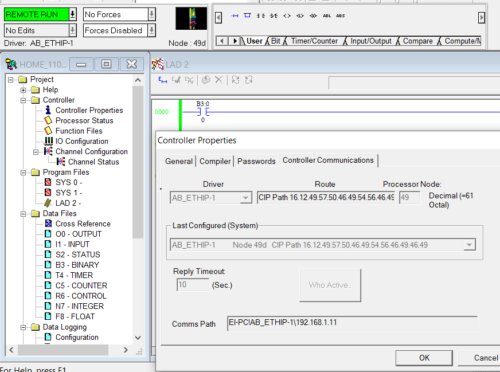Screen dimensions: 500x372
Task: Expand the Help folder
Action: point(23,90)
